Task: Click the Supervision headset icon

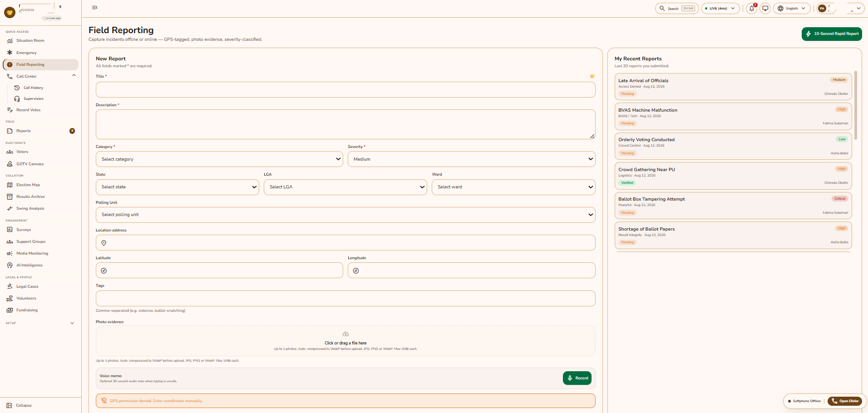Action: 17,99
